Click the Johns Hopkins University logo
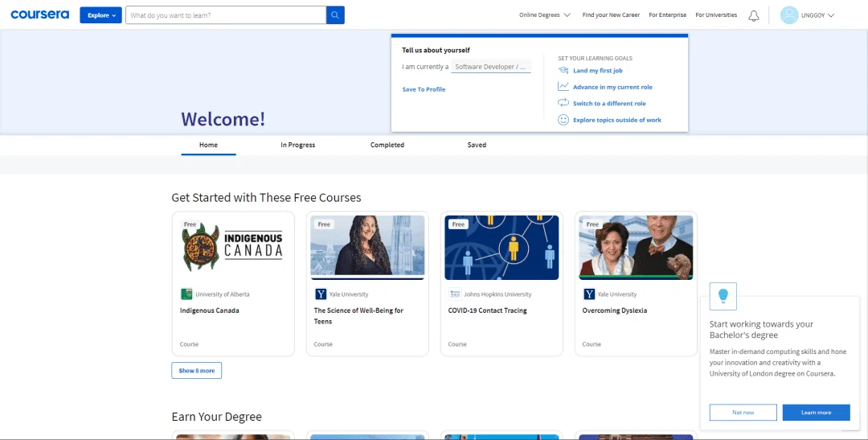Screen dimensions: 868x440 [454, 294]
